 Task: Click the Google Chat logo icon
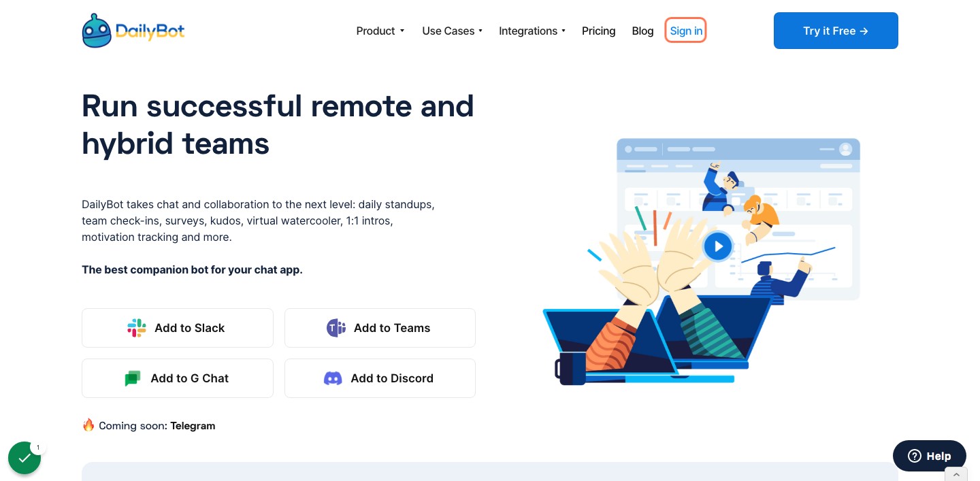133,378
